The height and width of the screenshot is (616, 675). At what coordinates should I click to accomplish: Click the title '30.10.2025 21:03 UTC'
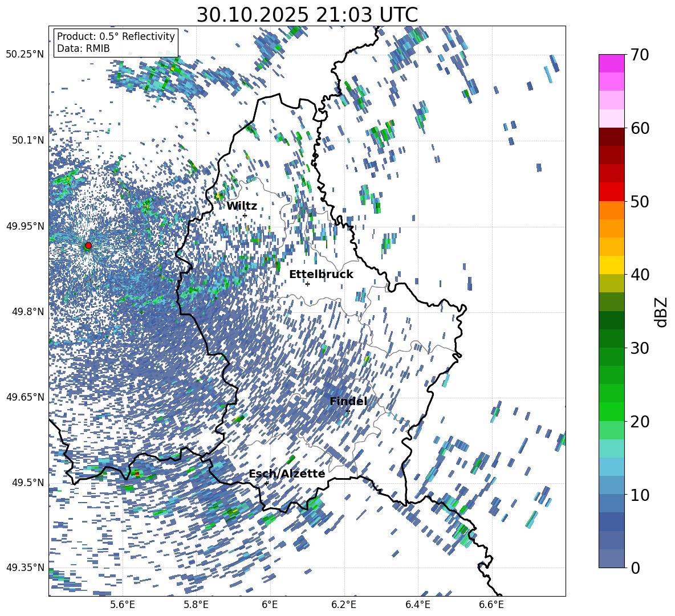tap(307, 15)
